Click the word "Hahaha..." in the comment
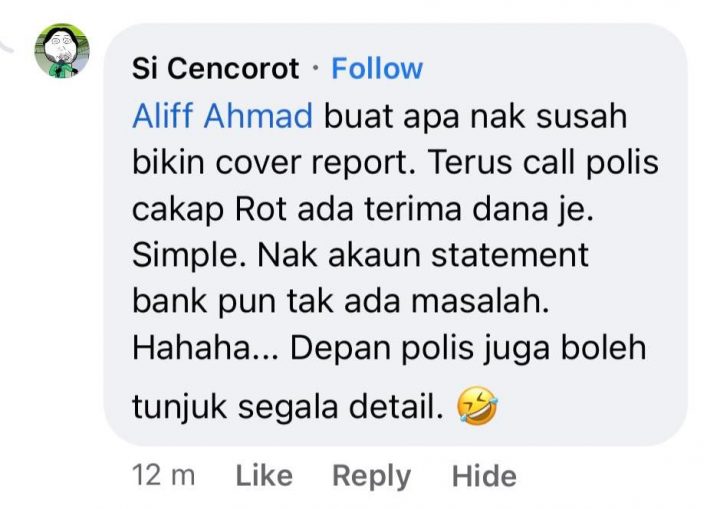720x509 pixels. click(205, 348)
